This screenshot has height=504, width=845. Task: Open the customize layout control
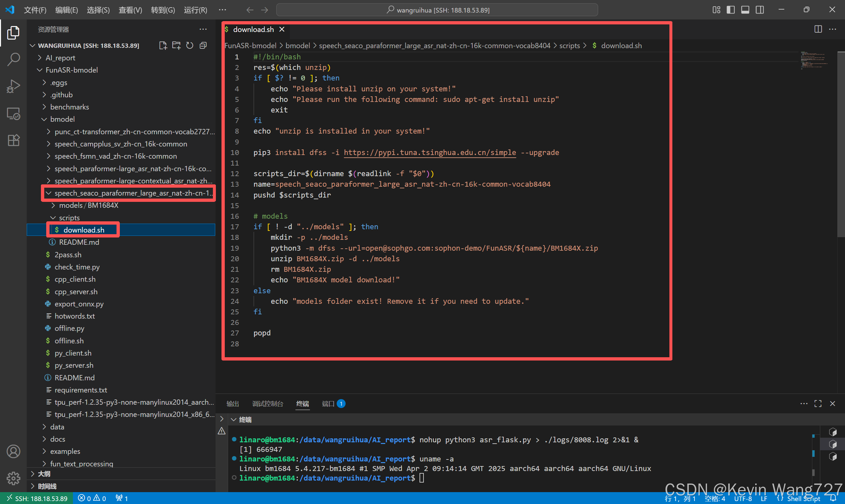[717, 10]
